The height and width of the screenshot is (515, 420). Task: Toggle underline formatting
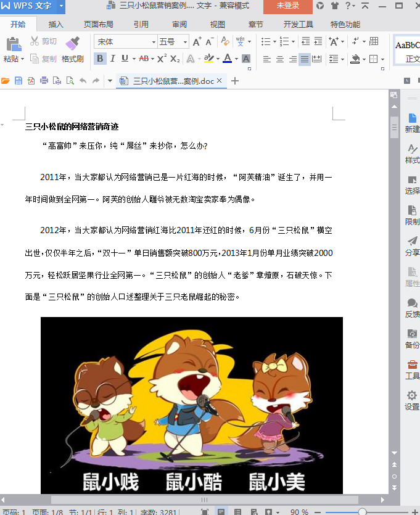(x=125, y=59)
